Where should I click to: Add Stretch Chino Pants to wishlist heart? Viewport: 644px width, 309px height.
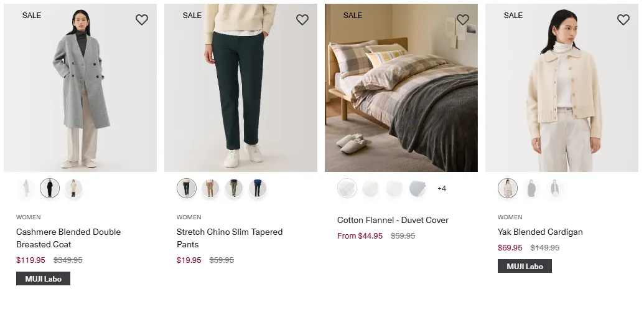pyautogui.click(x=302, y=20)
